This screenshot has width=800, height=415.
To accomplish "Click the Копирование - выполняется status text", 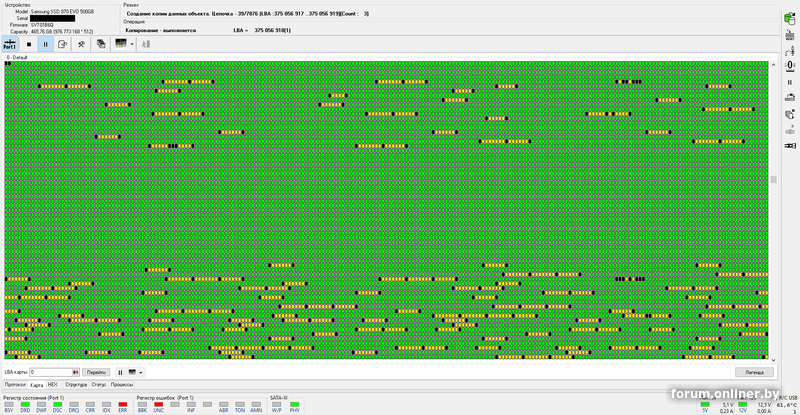I will [x=161, y=31].
